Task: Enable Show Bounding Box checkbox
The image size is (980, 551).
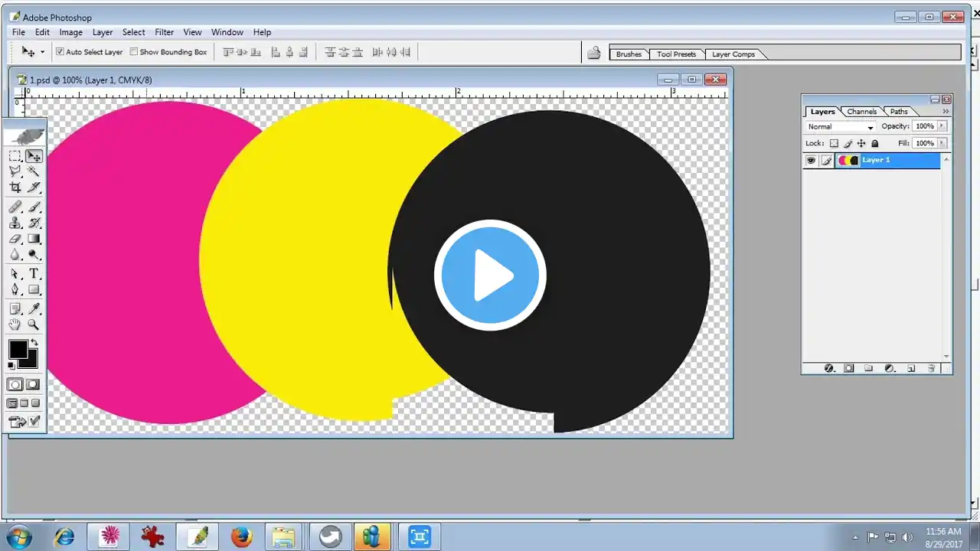Action: (134, 52)
